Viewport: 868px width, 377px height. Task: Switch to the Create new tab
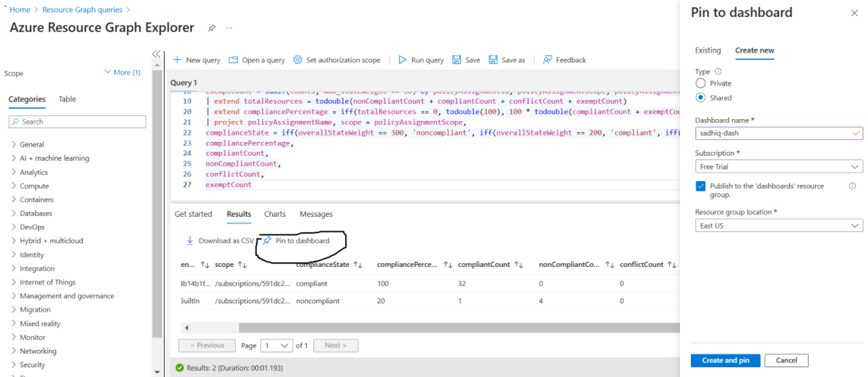click(755, 50)
